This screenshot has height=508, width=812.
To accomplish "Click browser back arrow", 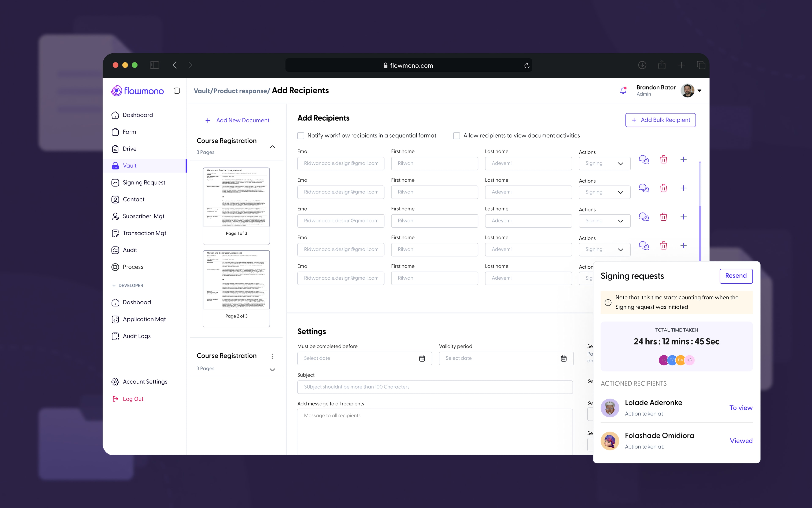I will (174, 65).
